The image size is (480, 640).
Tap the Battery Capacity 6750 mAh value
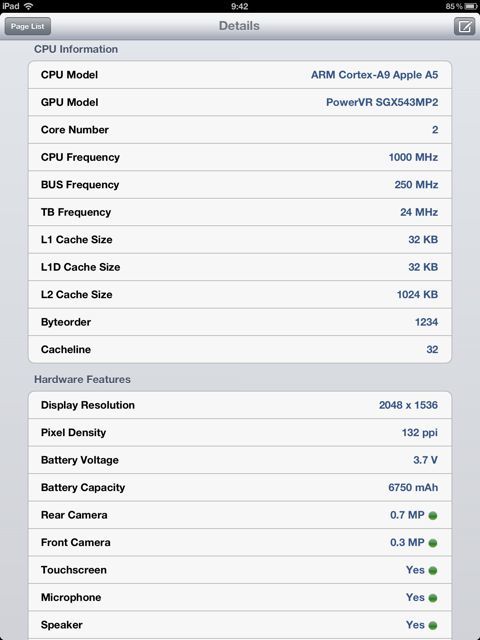pos(413,487)
